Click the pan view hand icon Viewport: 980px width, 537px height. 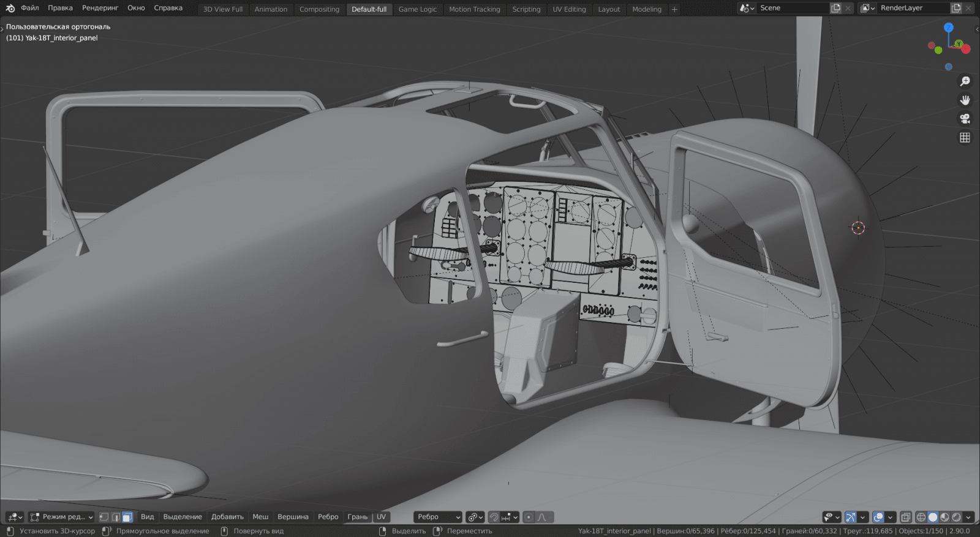(x=965, y=100)
